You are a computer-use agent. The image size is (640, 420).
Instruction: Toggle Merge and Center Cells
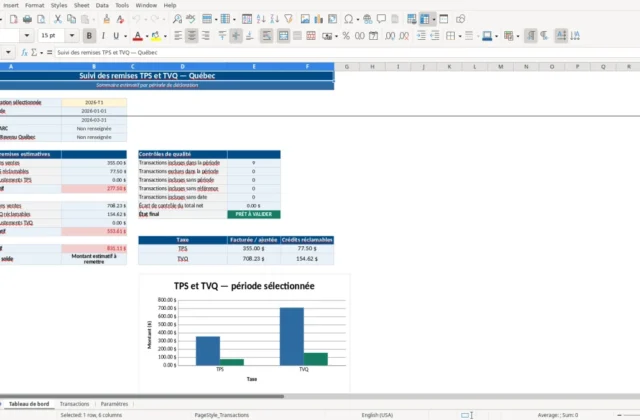(x=283, y=36)
